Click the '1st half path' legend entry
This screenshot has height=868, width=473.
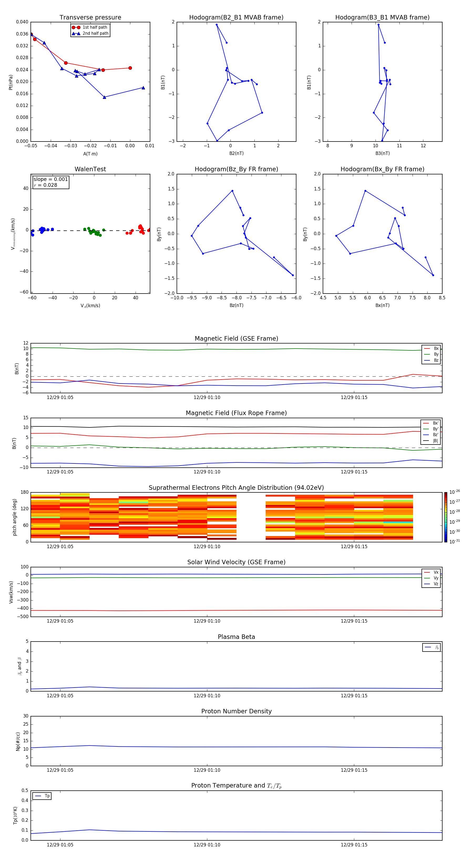tap(90, 27)
